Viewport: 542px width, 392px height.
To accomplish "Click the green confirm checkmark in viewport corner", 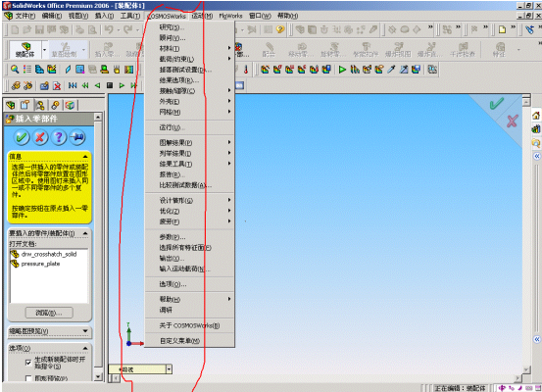I will pos(496,103).
